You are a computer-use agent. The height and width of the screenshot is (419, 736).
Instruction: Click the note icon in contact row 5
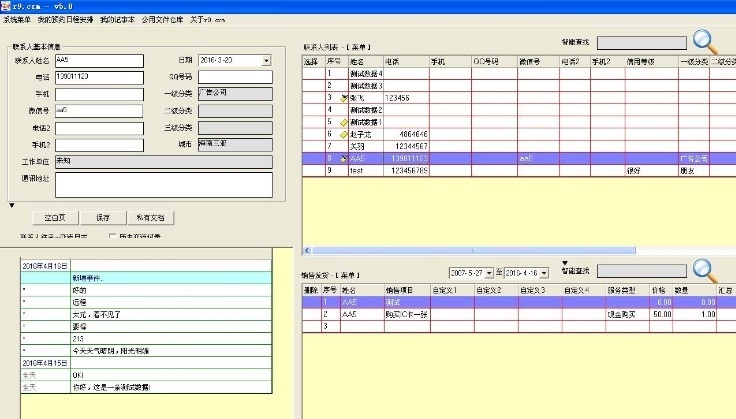[x=344, y=122]
